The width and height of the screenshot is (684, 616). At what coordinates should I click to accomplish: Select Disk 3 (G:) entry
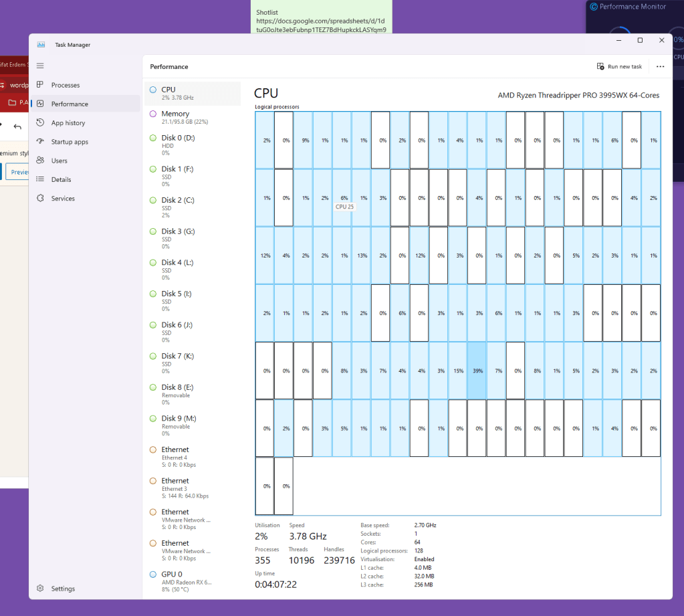point(193,238)
